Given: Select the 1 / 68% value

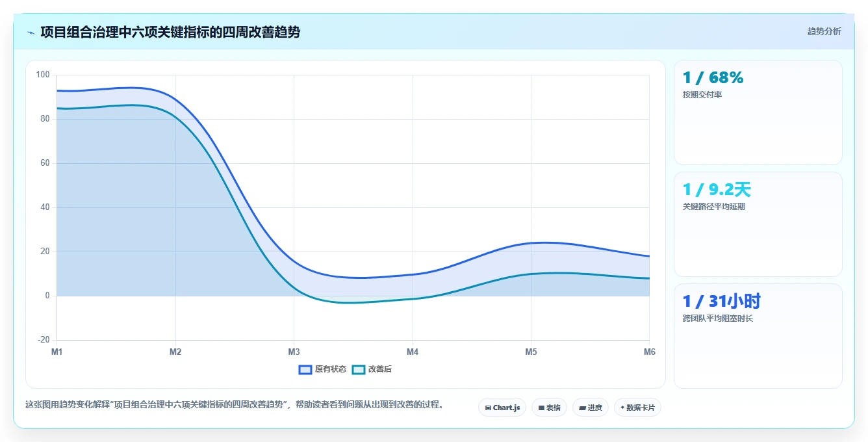Looking at the screenshot, I should coord(713,77).
